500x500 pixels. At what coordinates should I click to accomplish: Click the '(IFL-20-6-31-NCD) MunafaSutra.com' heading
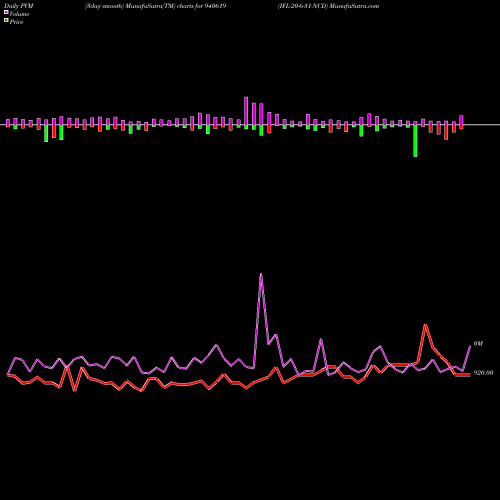pyautogui.click(x=328, y=6)
